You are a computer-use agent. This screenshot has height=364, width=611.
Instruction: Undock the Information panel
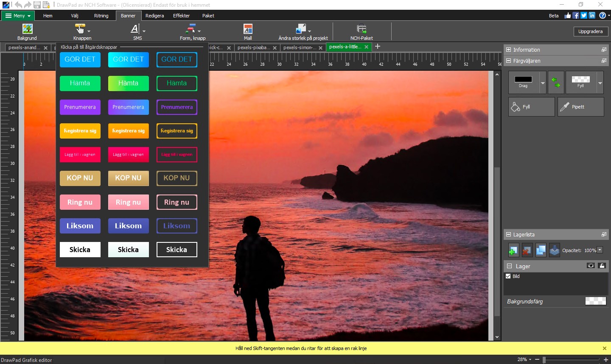tap(604, 50)
